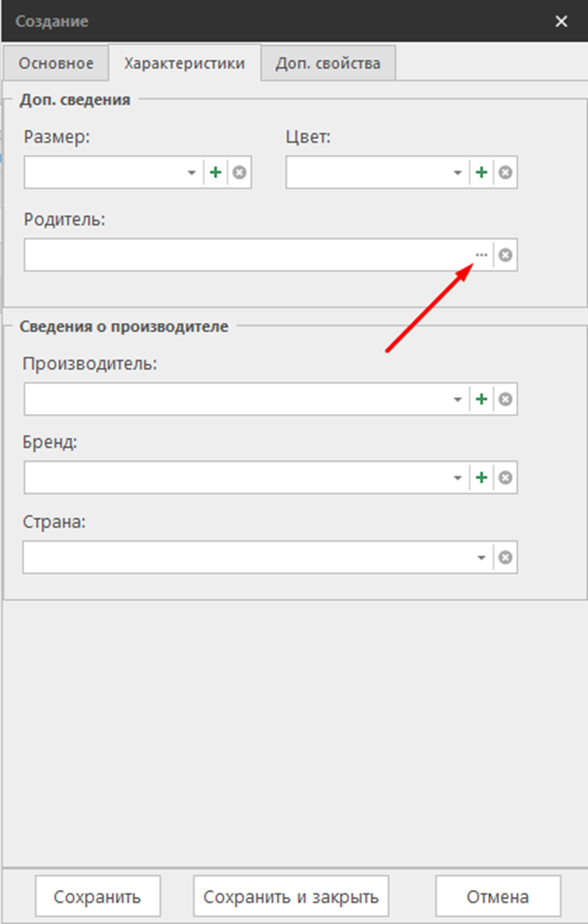The width and height of the screenshot is (588, 924).
Task: Add a new color with the green plus
Action: [481, 173]
